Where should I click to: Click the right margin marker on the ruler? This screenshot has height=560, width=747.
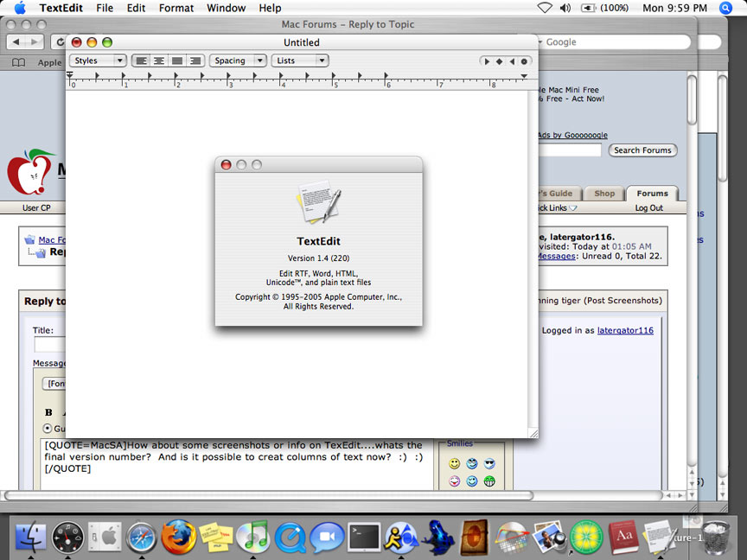(524, 76)
